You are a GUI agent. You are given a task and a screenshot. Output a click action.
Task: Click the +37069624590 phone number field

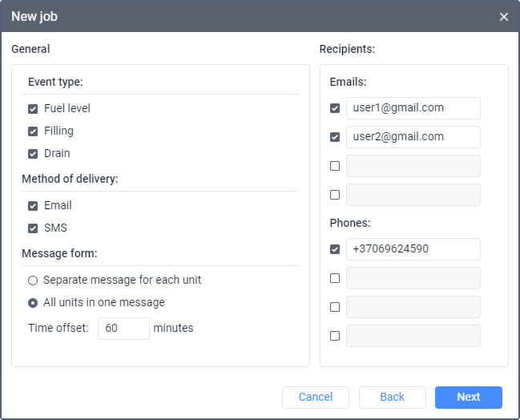click(x=413, y=249)
